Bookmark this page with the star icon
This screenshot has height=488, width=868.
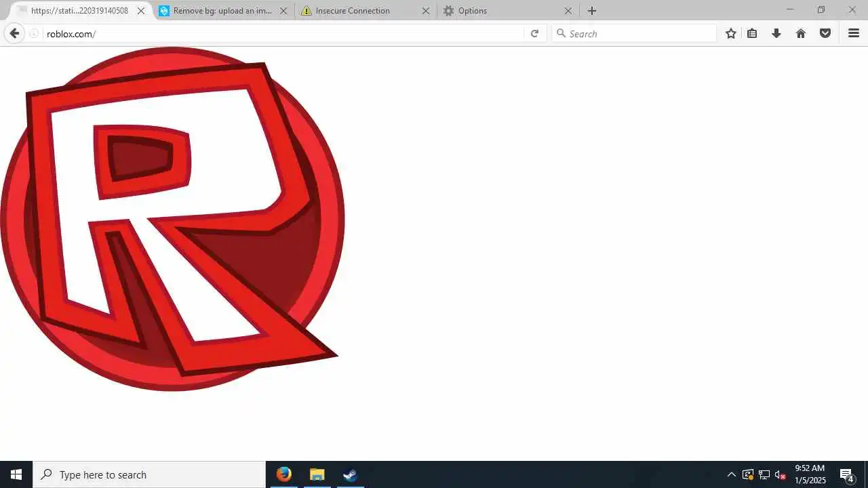730,33
